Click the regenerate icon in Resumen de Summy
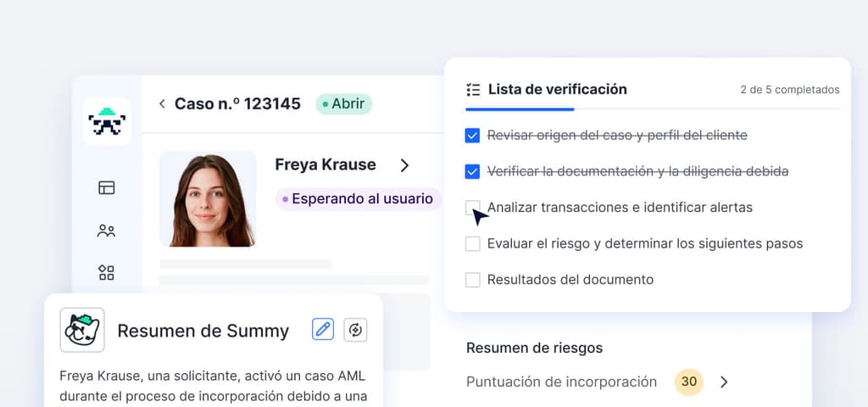The image size is (868, 407). coord(355,330)
